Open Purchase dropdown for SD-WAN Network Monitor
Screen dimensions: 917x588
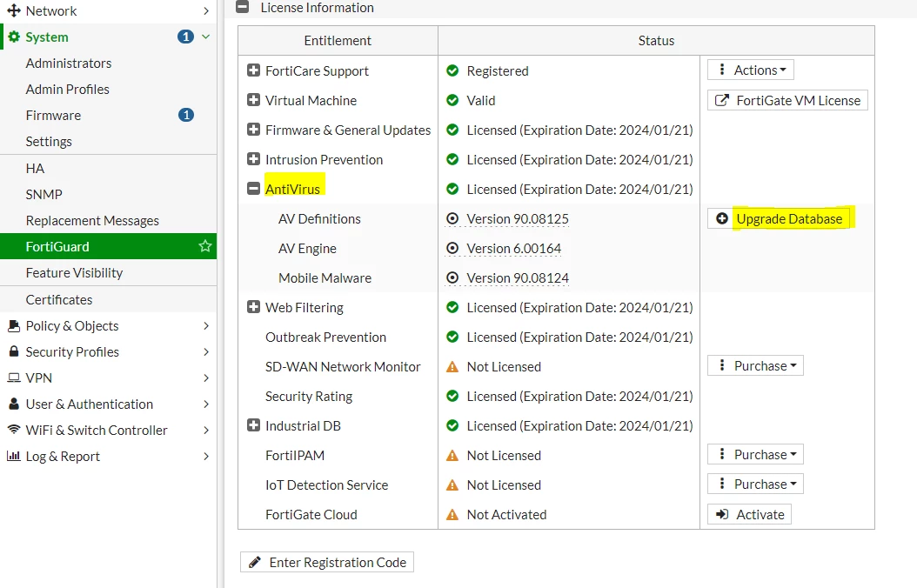(x=755, y=366)
